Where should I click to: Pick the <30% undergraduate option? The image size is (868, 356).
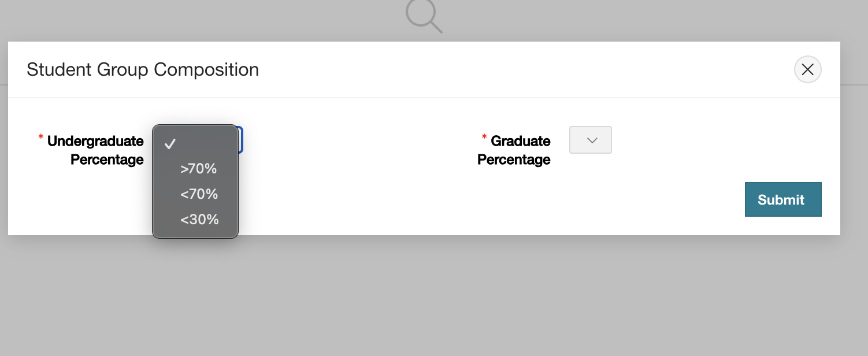click(x=199, y=220)
